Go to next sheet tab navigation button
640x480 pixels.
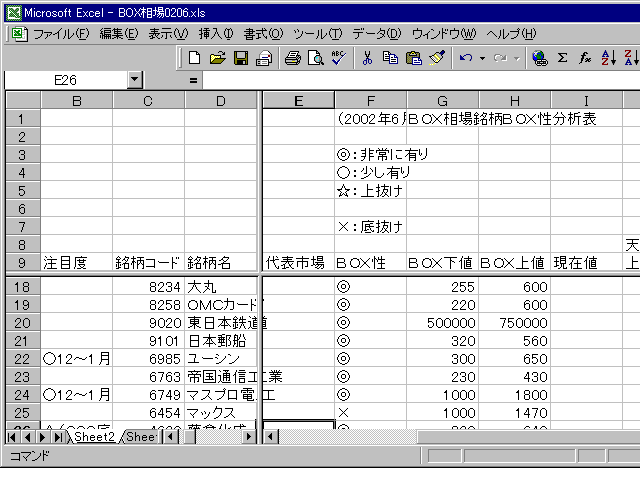point(42,437)
